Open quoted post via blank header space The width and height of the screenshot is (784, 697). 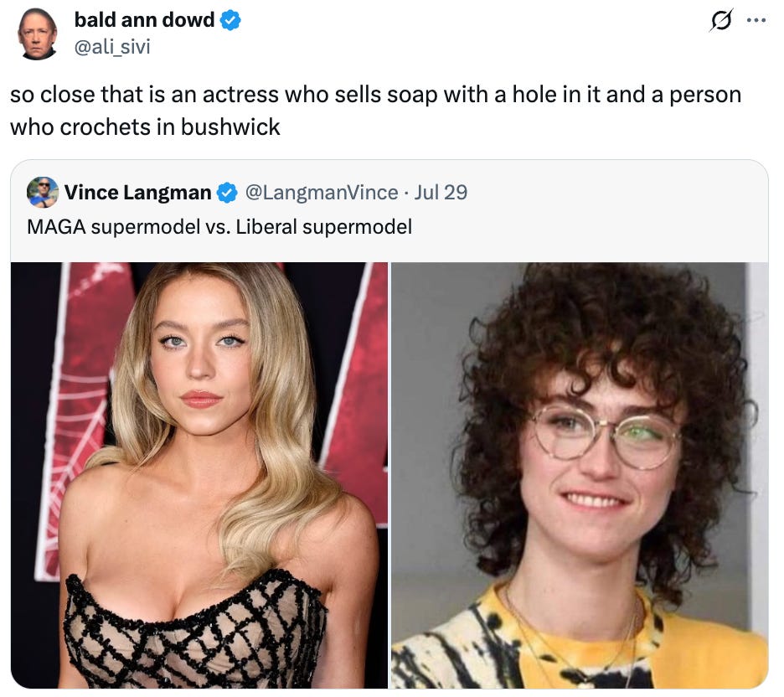pos(615,193)
